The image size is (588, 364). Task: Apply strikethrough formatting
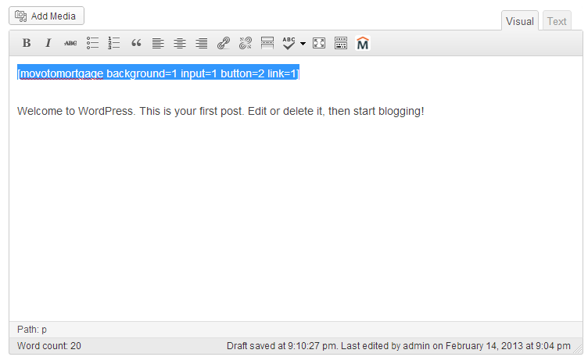[70, 44]
